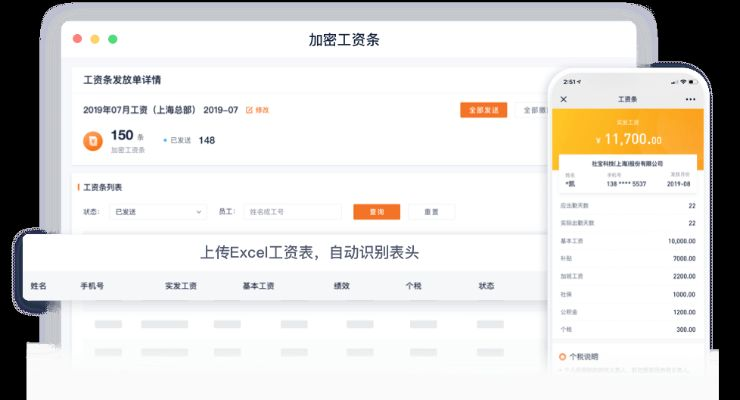740x400 pixels.
Task: Click the yellow window minimize dot
Action: 95,39
